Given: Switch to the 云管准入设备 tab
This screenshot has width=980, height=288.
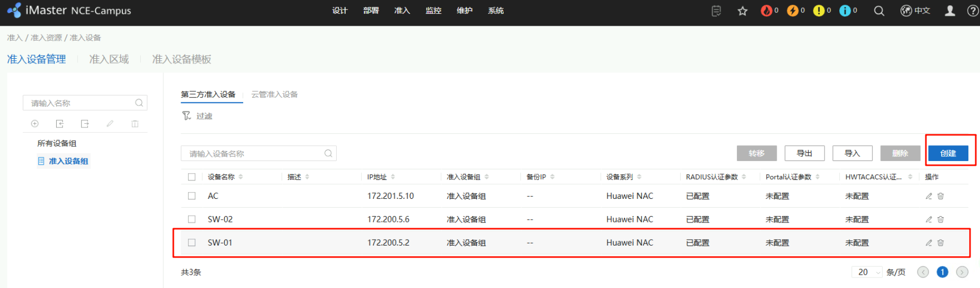Looking at the screenshot, I should tap(274, 94).
